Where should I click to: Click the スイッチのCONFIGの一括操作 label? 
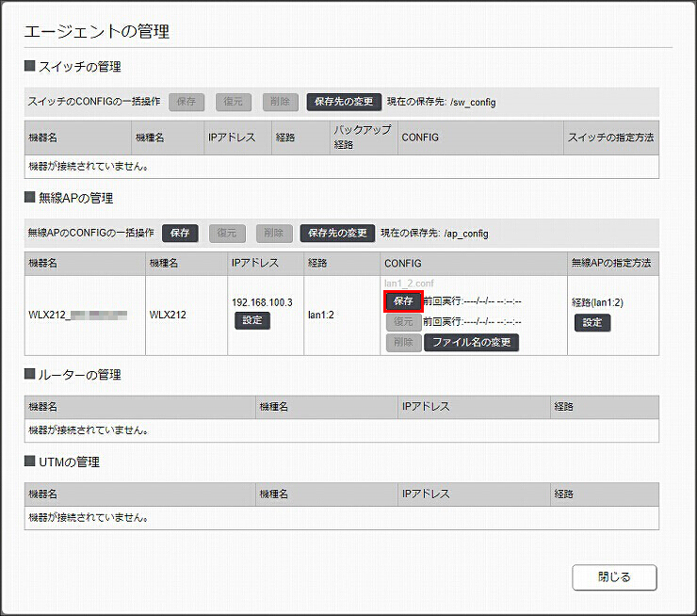tap(94, 102)
